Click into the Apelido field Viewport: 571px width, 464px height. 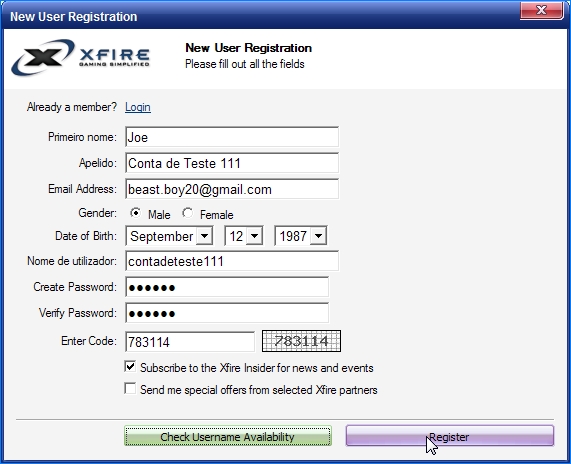click(232, 163)
